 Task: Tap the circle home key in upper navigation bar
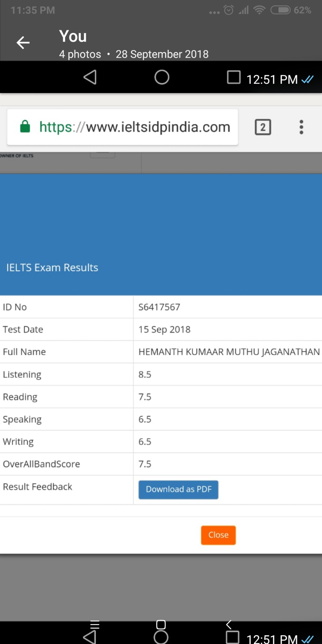pyautogui.click(x=162, y=77)
